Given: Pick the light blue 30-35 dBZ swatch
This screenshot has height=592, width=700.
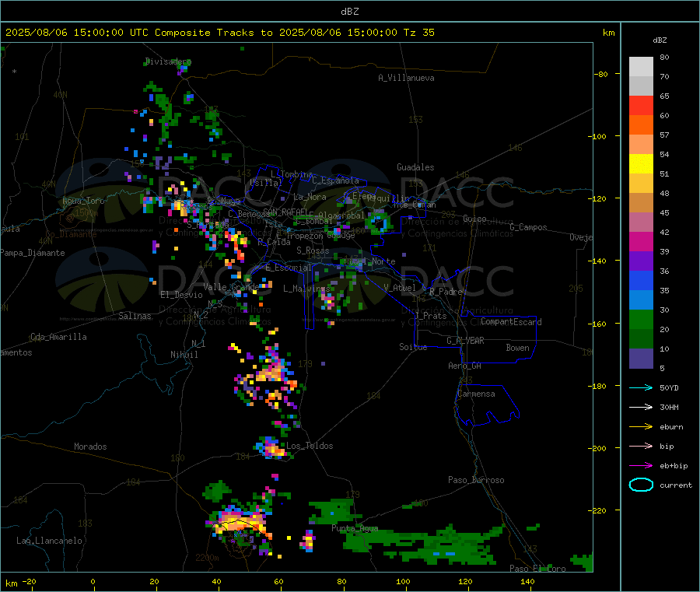Looking at the screenshot, I should click(x=641, y=300).
